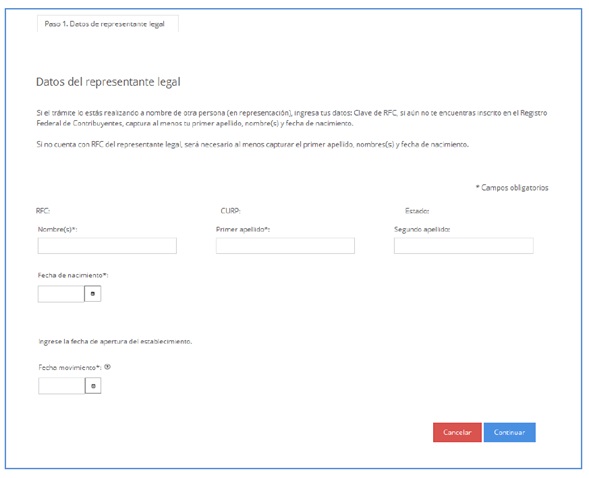The width and height of the screenshot is (589, 478).
Task: Click the "Fecha movimiento*:" label
Action: click(x=70, y=367)
